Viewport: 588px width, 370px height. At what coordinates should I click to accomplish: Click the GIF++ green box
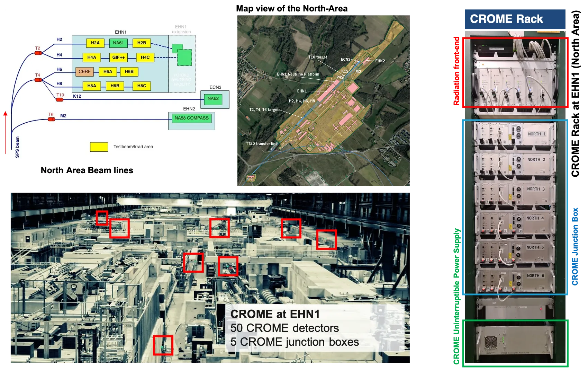118,58
